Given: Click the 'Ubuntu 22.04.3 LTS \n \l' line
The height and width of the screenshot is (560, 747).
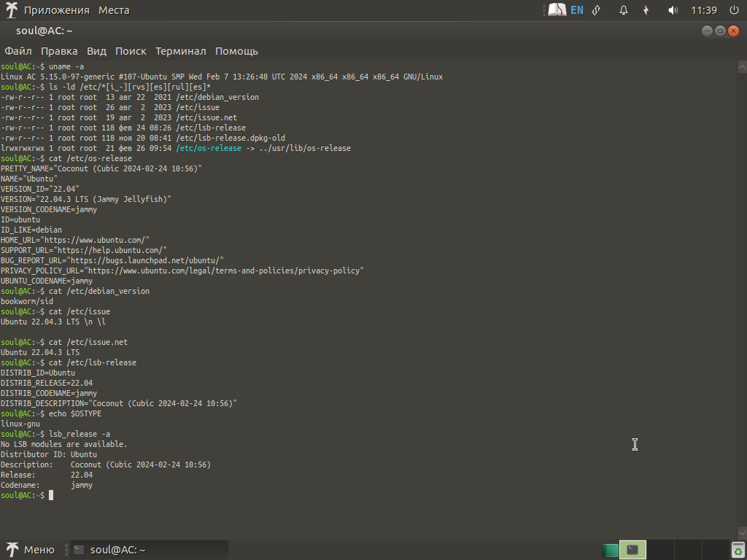Looking at the screenshot, I should pos(53,322).
